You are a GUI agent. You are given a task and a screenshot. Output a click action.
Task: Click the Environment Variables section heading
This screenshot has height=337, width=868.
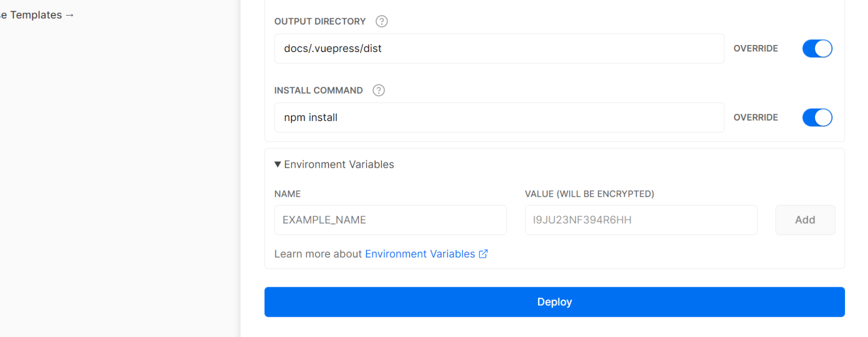tap(339, 164)
